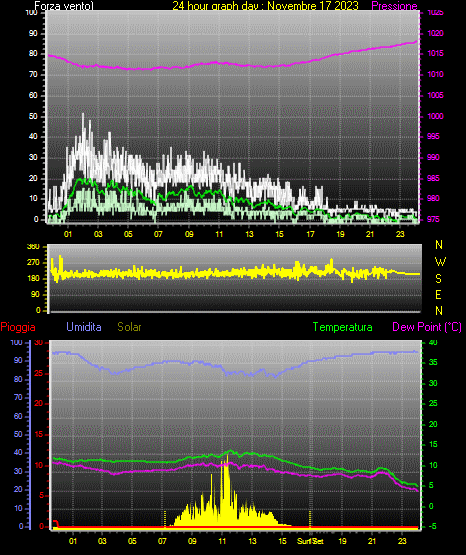Image resolution: width=466 pixels, height=555 pixels.
Task: Click blue humidity axis value 80
Action: [x=18, y=379]
